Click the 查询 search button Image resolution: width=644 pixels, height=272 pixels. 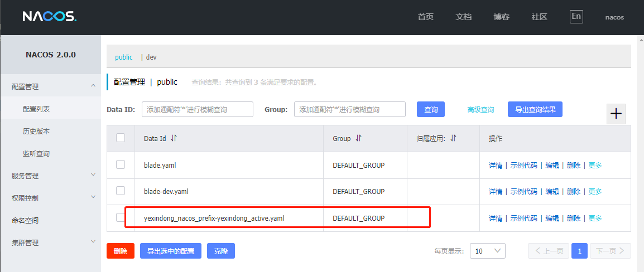click(431, 110)
